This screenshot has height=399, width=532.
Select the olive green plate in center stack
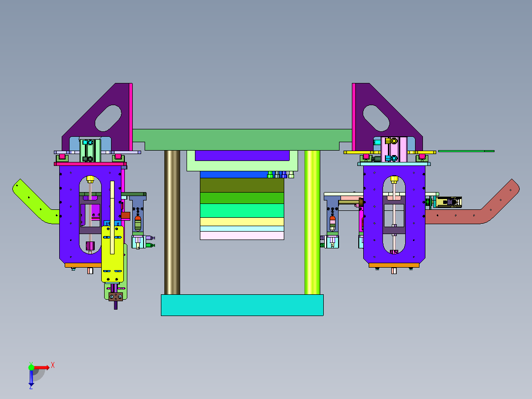[x=242, y=185]
